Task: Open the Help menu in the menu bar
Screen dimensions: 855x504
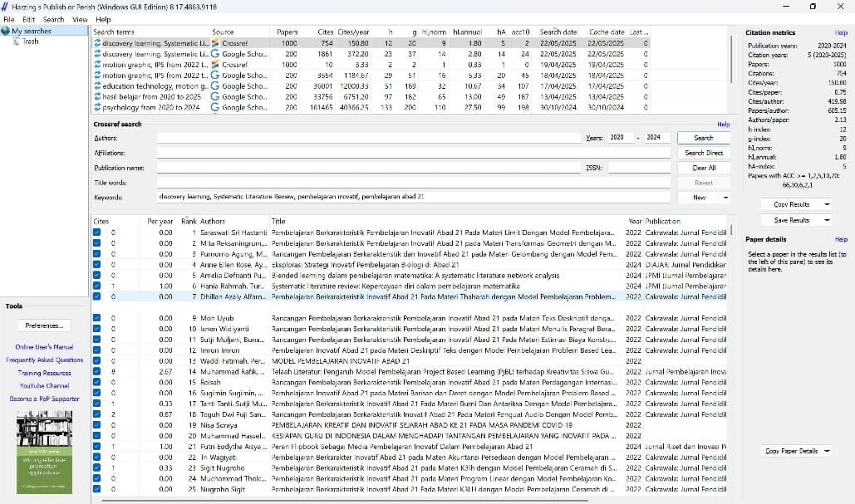Action: 103,20
